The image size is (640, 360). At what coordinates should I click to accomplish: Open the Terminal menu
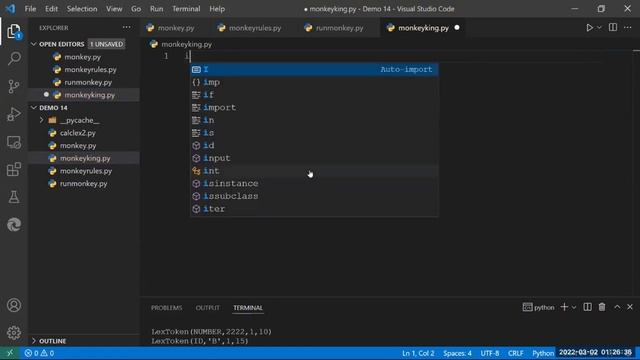pyautogui.click(x=186, y=9)
